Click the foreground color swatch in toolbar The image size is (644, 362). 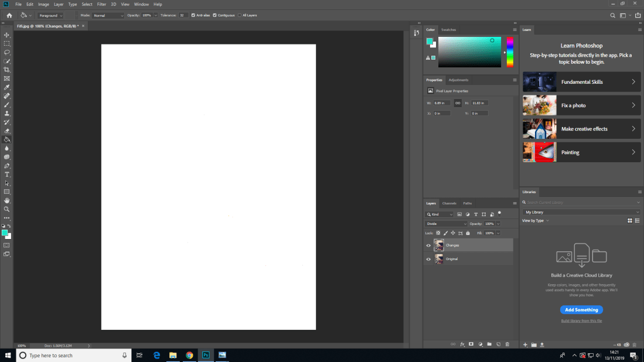5,233
